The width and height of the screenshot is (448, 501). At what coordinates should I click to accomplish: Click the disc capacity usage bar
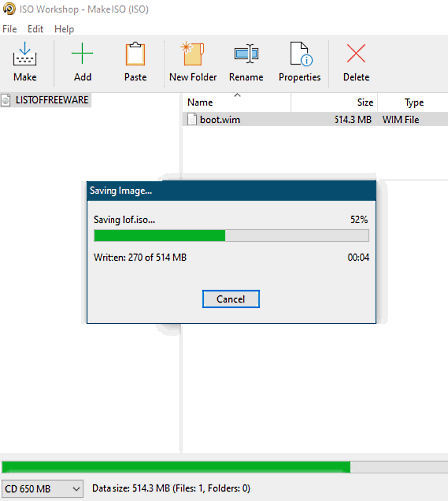[x=225, y=467]
